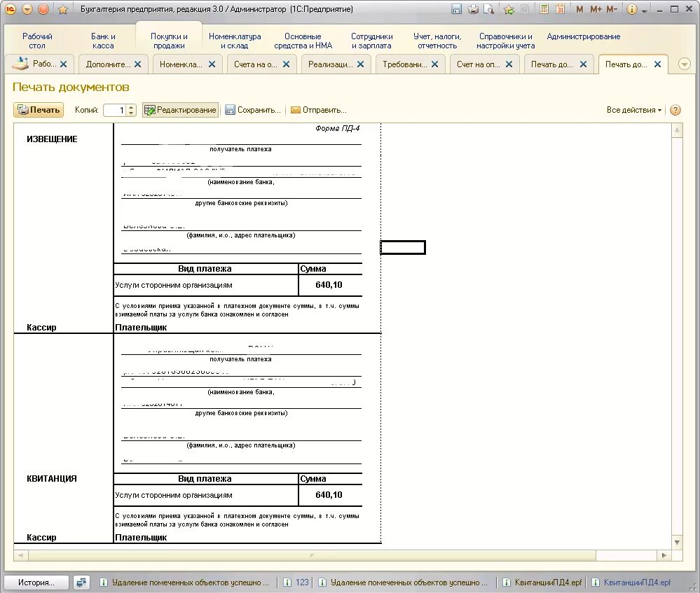Click the windows list icon beside История

81,582
